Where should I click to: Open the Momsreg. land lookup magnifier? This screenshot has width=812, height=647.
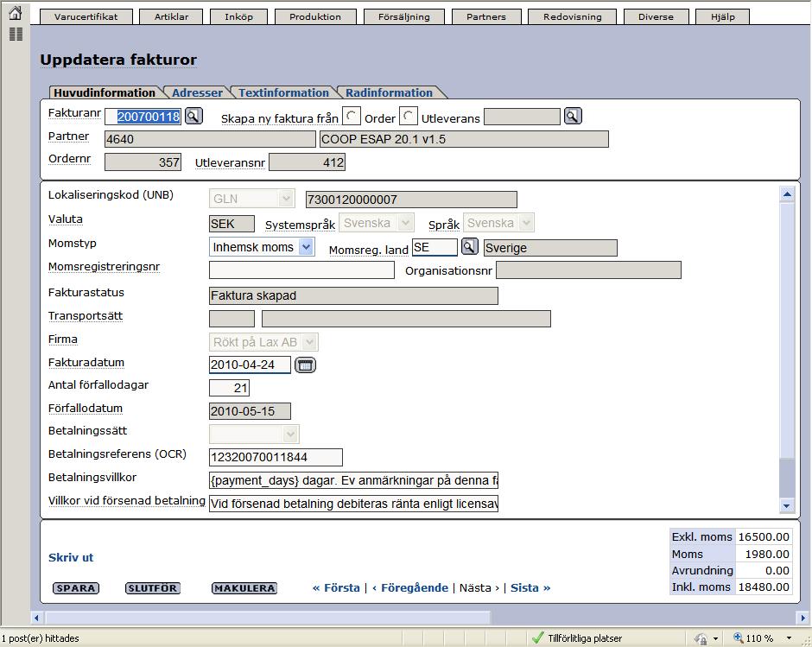click(x=469, y=246)
